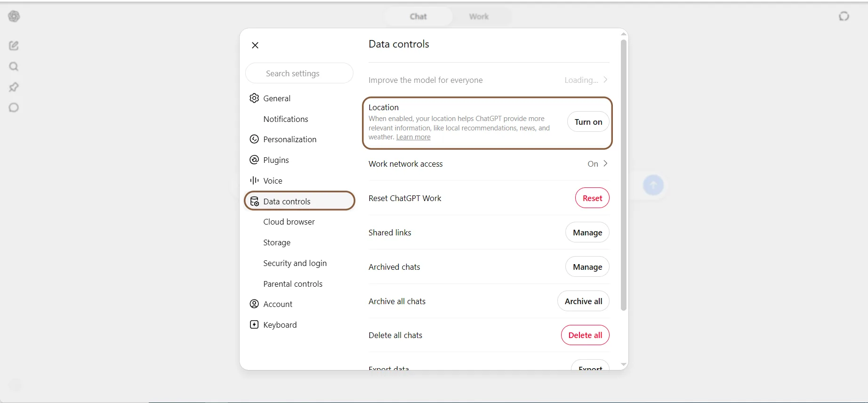Click the circular icon in the top-right corner
868x403 pixels.
[x=844, y=16]
